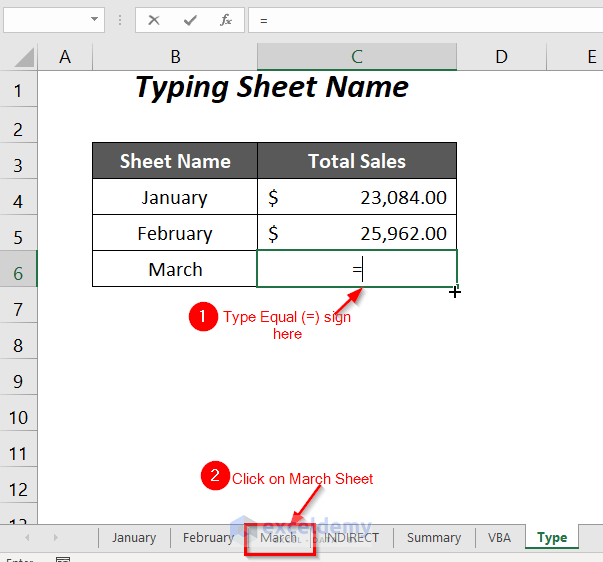The image size is (603, 562).
Task: Select row 12 header
Action: coord(18,485)
